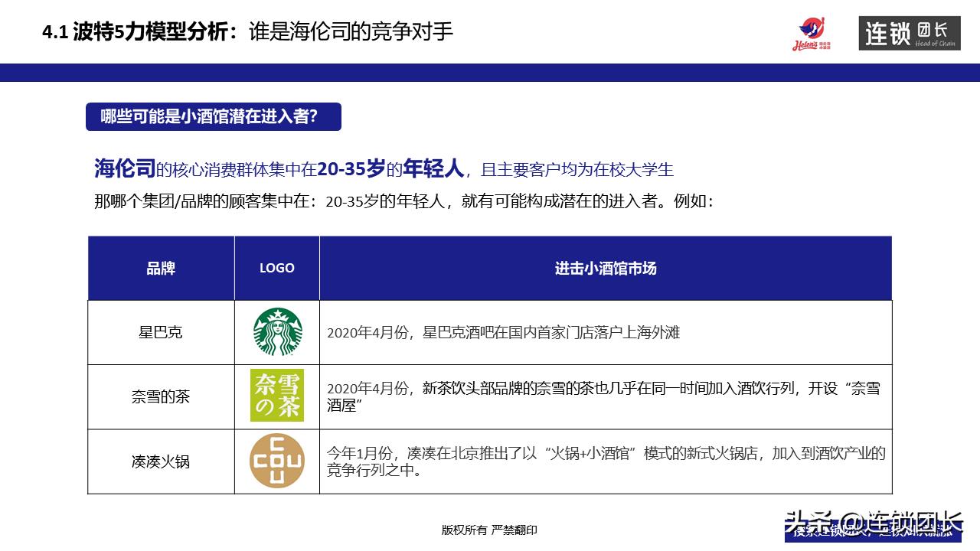Click the 火锅+小酒馆 description text
This screenshot has height=551, width=980.
pyautogui.click(x=605, y=461)
